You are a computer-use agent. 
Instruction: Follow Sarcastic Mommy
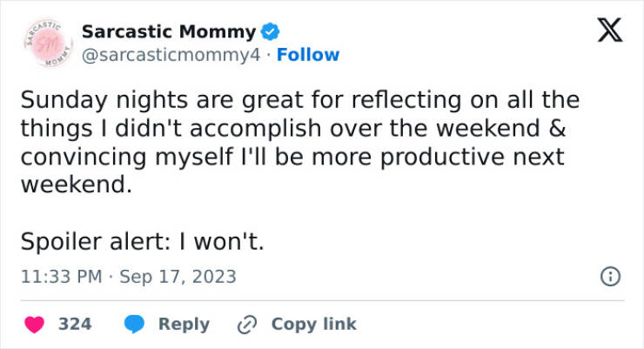308,55
